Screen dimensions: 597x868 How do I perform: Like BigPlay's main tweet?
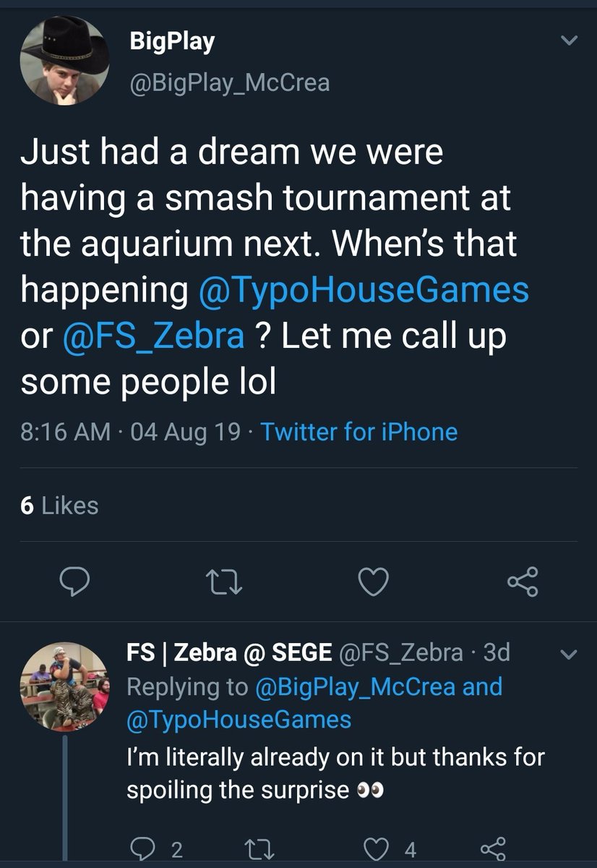[374, 581]
